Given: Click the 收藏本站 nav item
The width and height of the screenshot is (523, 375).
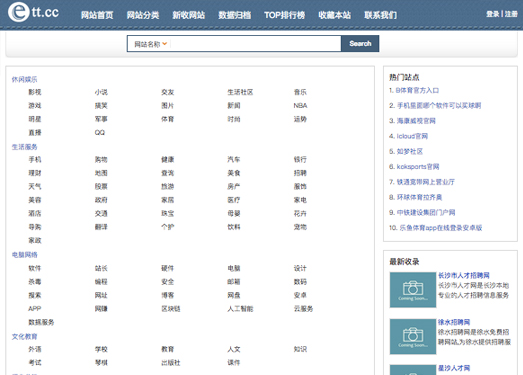Looking at the screenshot, I should tap(335, 15).
